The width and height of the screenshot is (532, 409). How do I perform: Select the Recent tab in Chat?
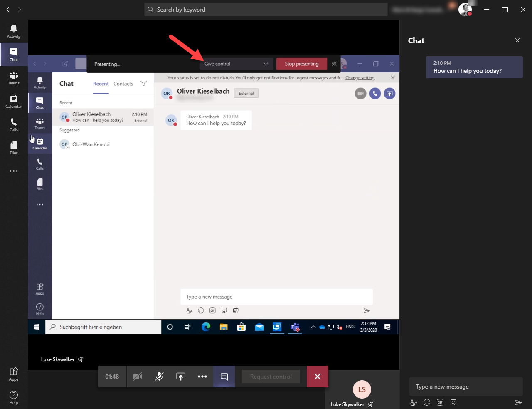click(x=101, y=84)
